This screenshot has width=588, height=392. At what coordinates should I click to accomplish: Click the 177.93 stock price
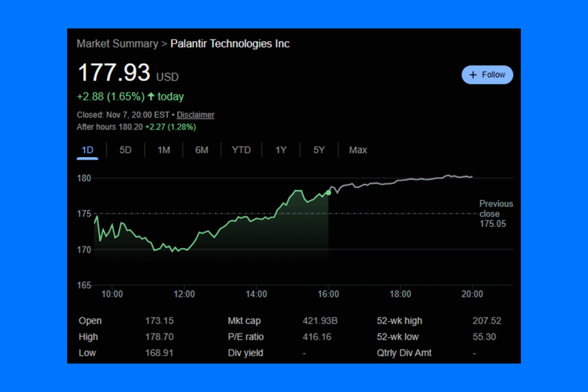114,73
